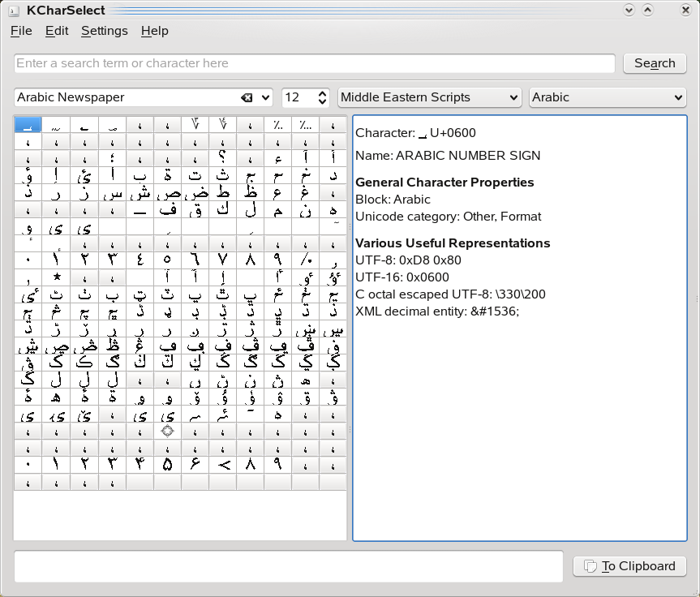Click the "Character: U+0600" line

coord(415,133)
